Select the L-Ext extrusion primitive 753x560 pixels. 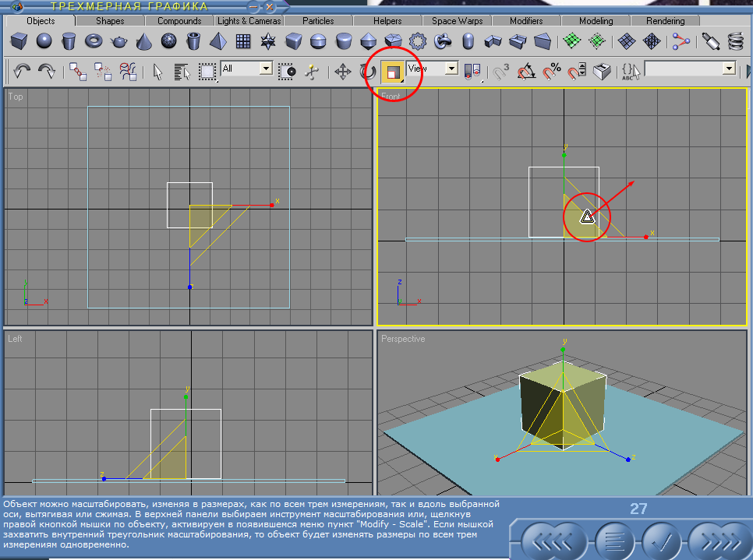[x=493, y=41]
